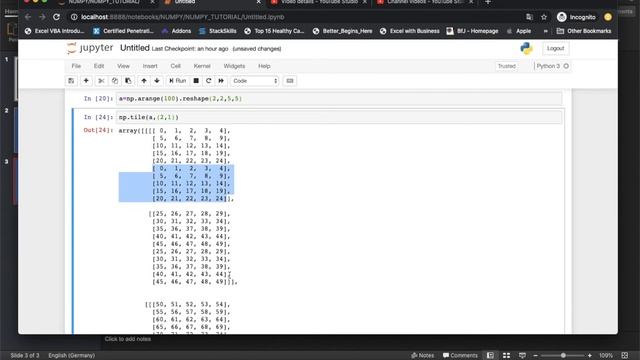Reload the browser page

(x=56, y=17)
